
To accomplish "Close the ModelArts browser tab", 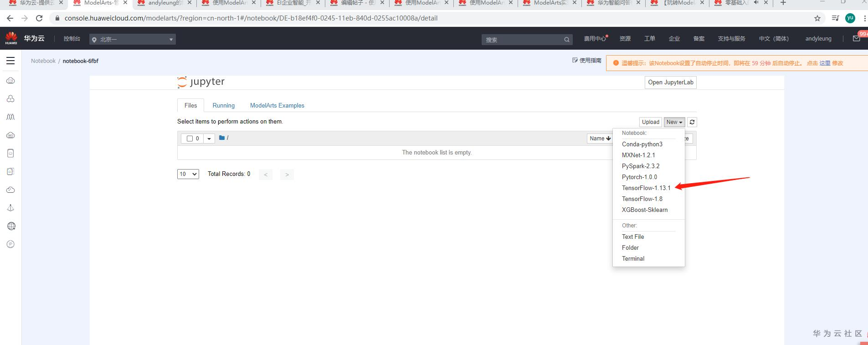I will pyautogui.click(x=125, y=3).
